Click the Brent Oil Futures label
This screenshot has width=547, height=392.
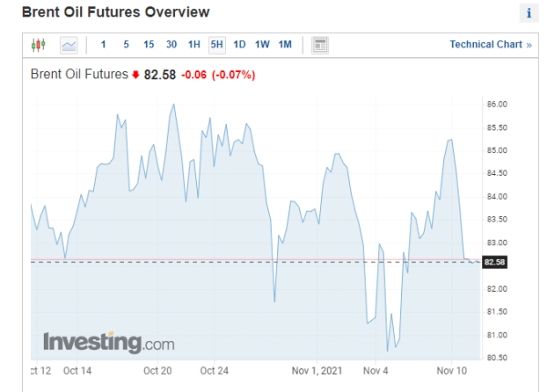[x=79, y=74]
